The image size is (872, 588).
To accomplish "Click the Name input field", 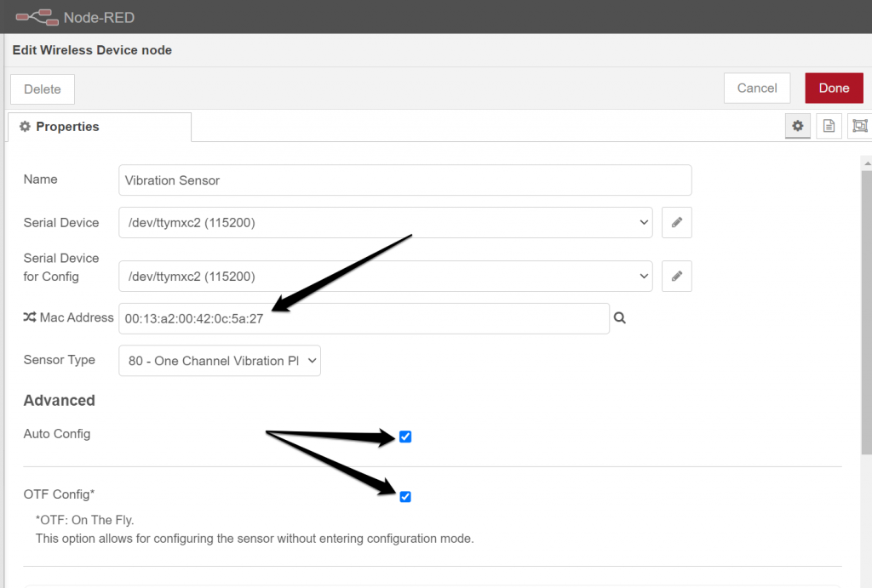I will (x=404, y=180).
